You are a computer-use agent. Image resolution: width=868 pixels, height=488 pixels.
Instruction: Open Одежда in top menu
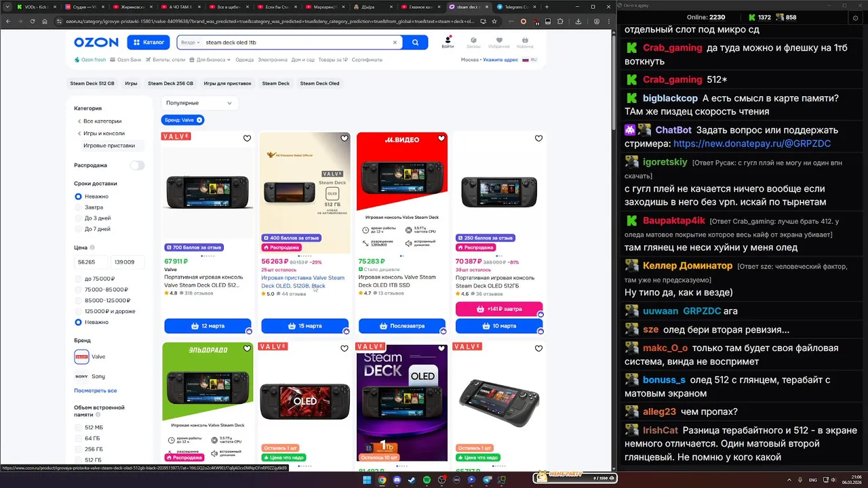point(244,60)
